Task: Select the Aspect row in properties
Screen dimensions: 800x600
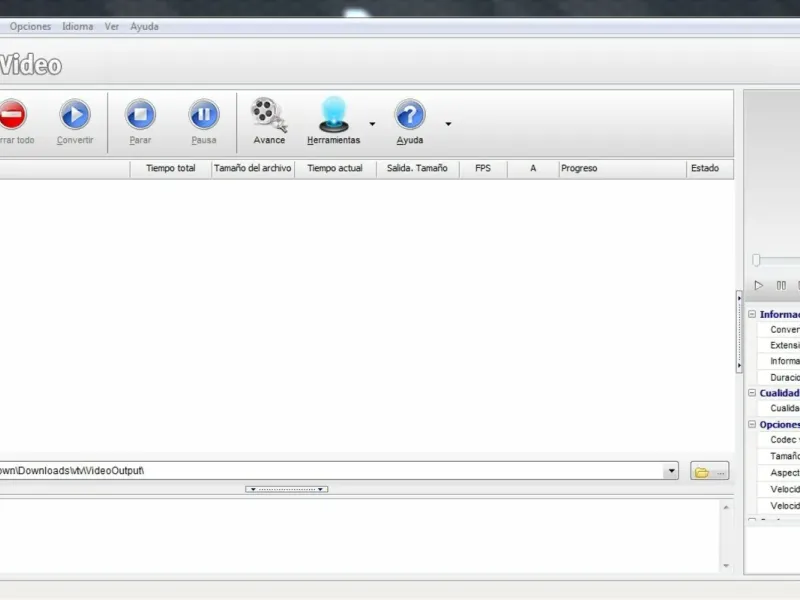Action: pyautogui.click(x=779, y=473)
